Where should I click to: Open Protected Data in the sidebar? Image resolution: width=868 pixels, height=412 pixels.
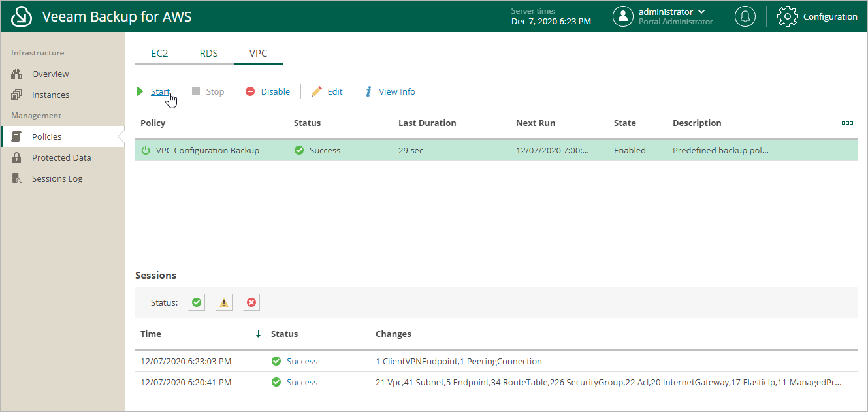(61, 158)
